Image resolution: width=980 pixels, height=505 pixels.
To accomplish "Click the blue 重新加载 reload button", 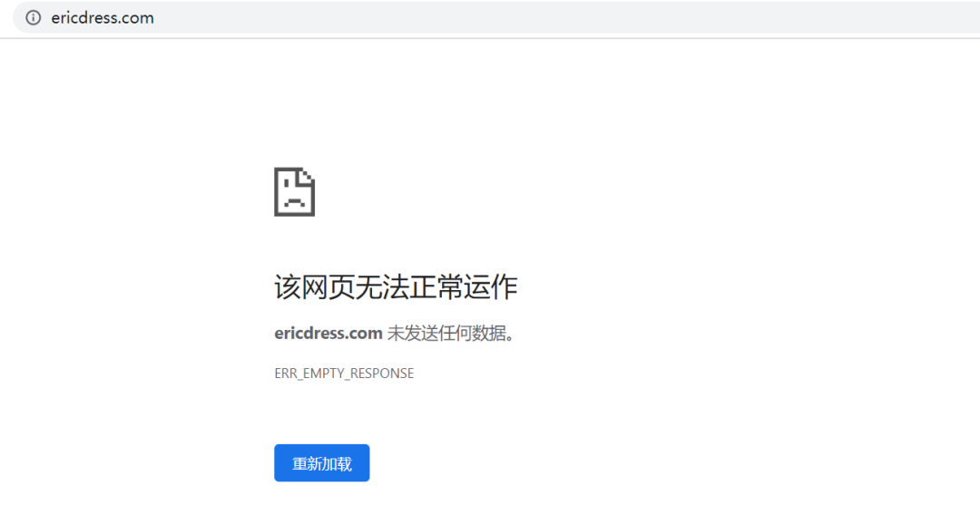I will (322, 463).
